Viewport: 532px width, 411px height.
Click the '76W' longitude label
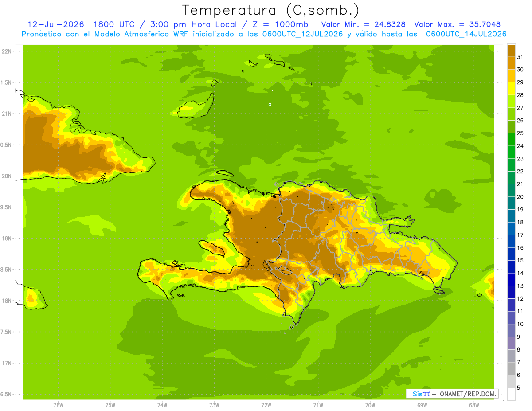[x=58, y=405]
